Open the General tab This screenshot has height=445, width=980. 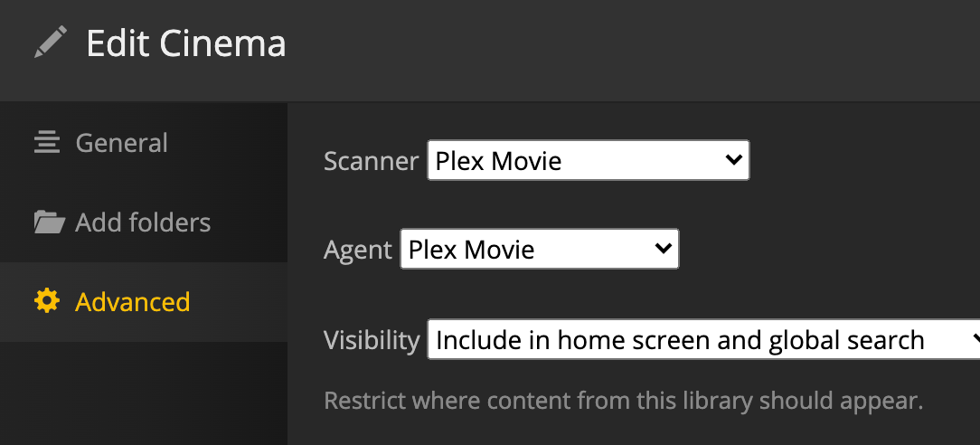[x=121, y=143]
